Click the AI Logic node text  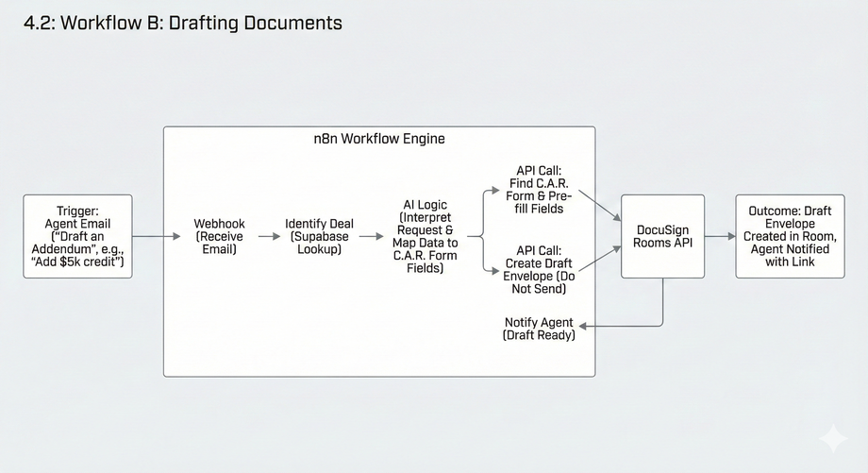click(426, 236)
